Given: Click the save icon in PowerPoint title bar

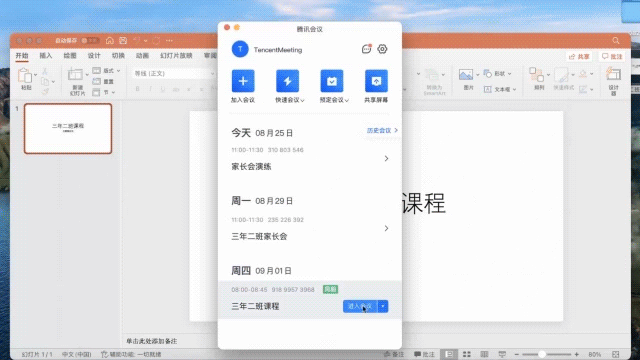Looking at the screenshot, I should 123,40.
